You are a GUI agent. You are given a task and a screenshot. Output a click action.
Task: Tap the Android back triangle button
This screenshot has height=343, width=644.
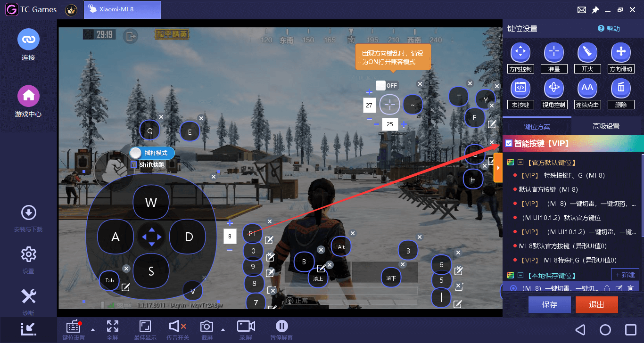tap(580, 330)
